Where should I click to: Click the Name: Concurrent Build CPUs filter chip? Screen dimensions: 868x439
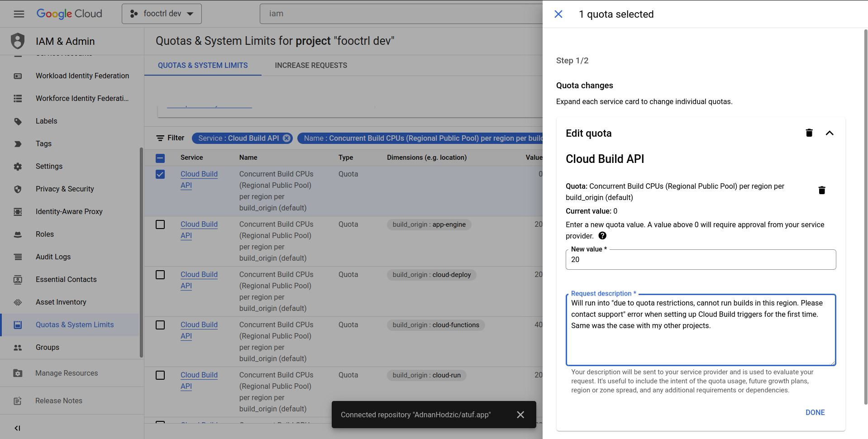tap(420, 138)
